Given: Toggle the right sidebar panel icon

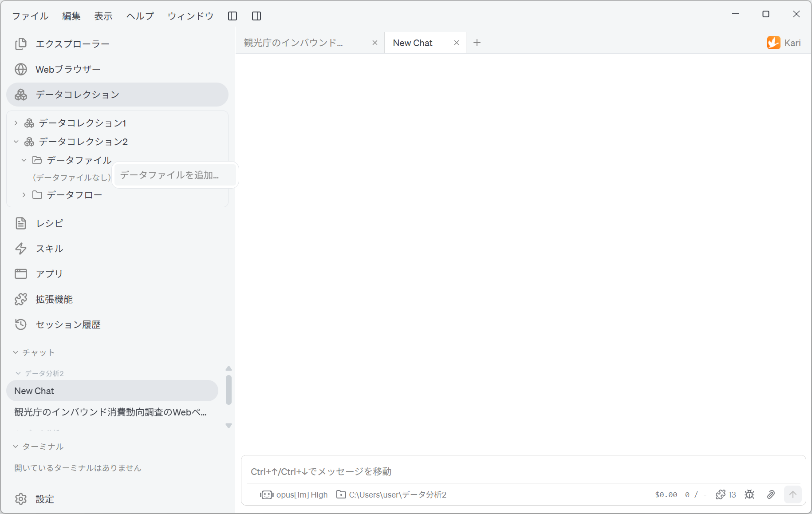Looking at the screenshot, I should point(256,16).
